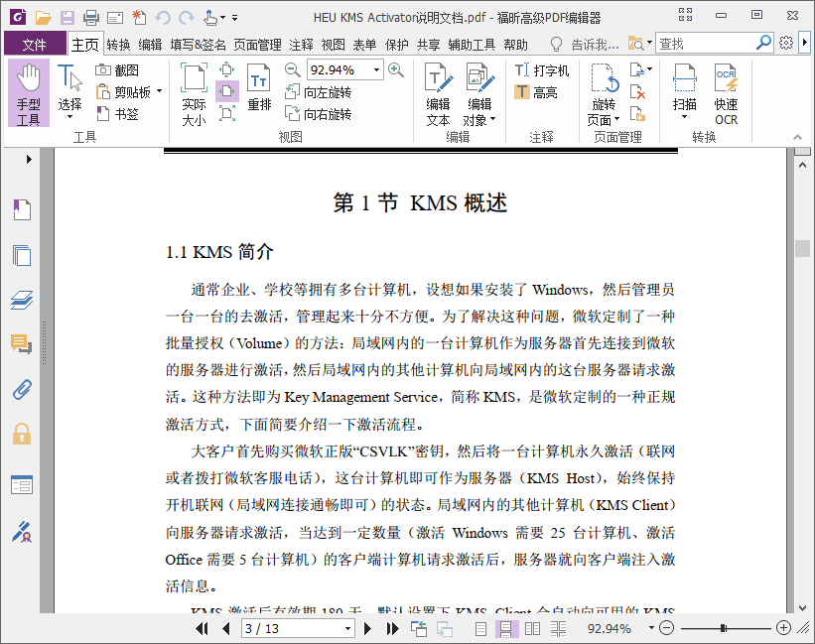
Task: Click the Undo arrow in title toolbar
Action: click(163, 18)
